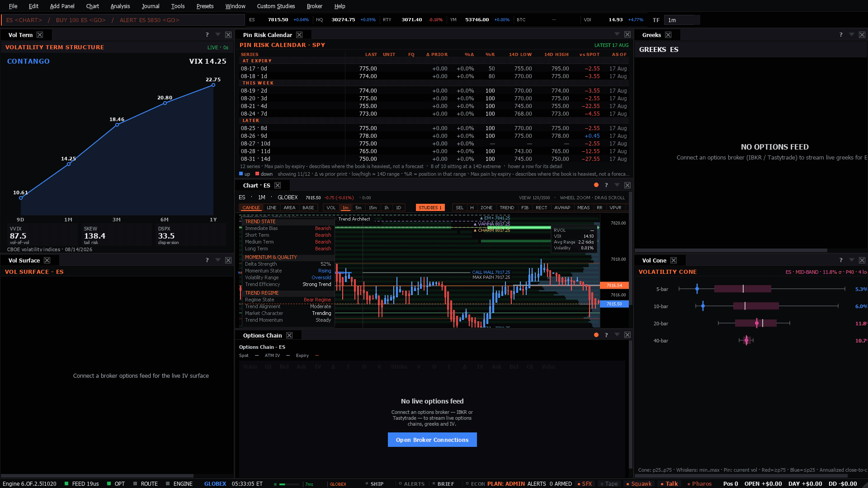
Task: Click the 10-bar volatility cone bar
Action: (x=756, y=306)
